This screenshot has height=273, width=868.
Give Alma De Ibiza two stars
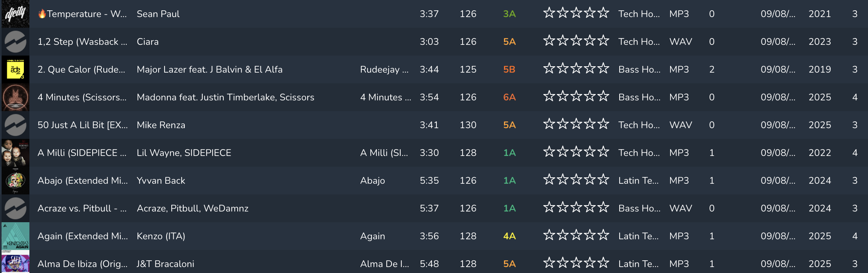tap(562, 263)
